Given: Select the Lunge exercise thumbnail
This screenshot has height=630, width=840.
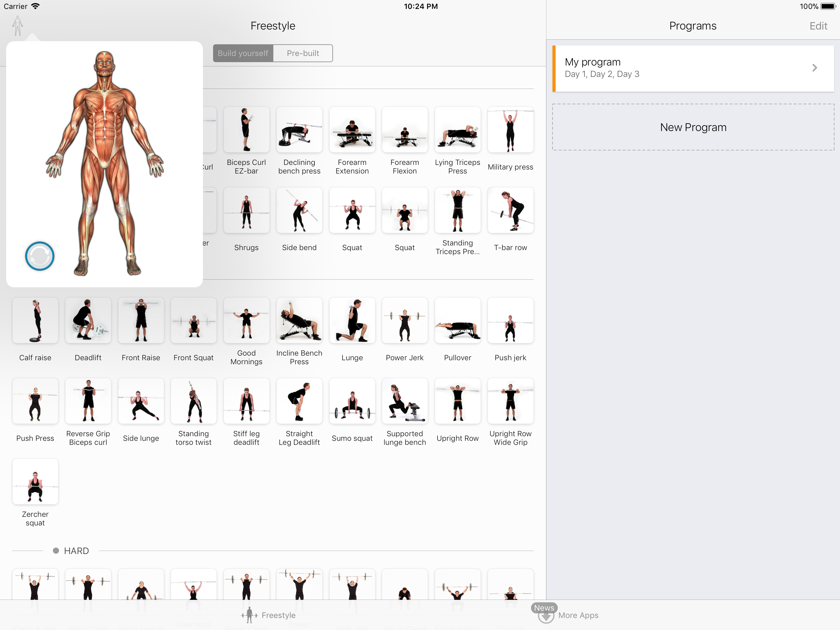Looking at the screenshot, I should tap(352, 321).
